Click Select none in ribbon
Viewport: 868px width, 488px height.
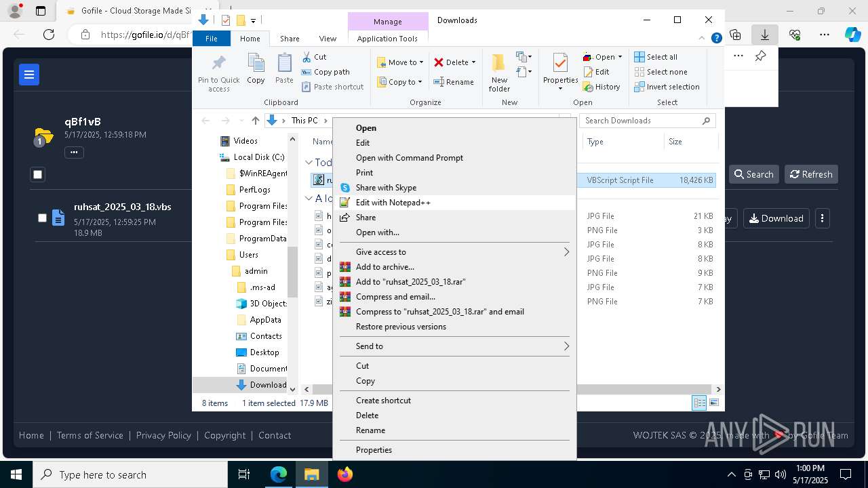[660, 72]
